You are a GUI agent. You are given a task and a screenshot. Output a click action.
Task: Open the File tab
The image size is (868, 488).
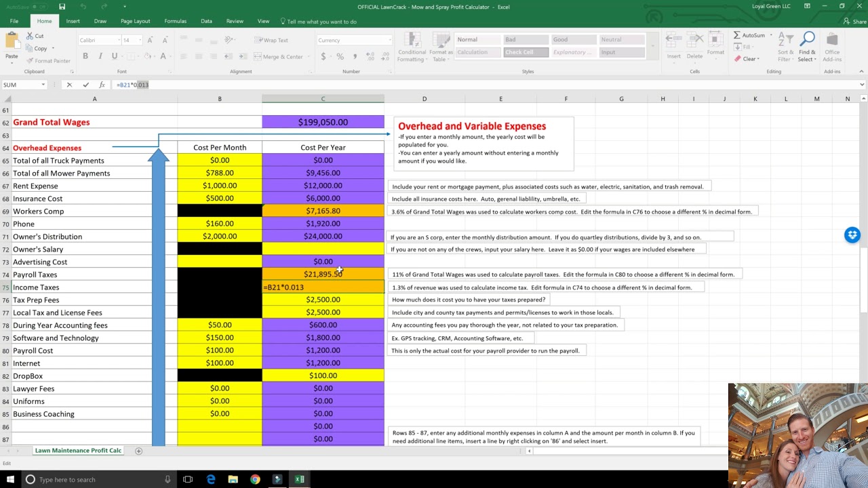click(14, 21)
